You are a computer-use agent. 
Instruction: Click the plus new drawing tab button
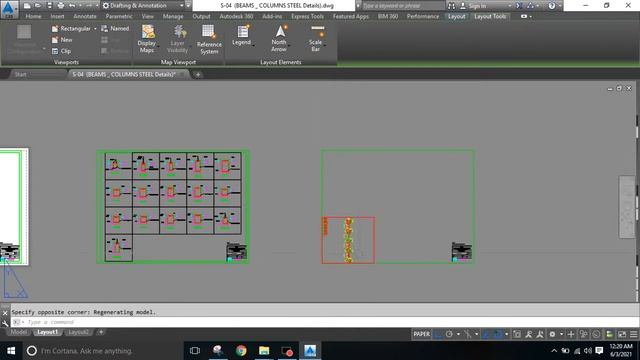pyautogui.click(x=198, y=74)
